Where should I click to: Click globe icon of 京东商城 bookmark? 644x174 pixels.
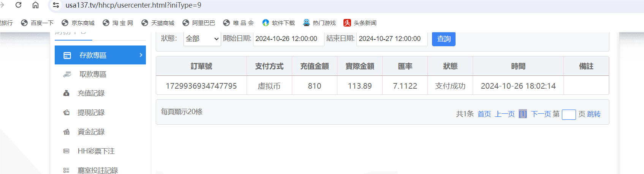[65, 23]
